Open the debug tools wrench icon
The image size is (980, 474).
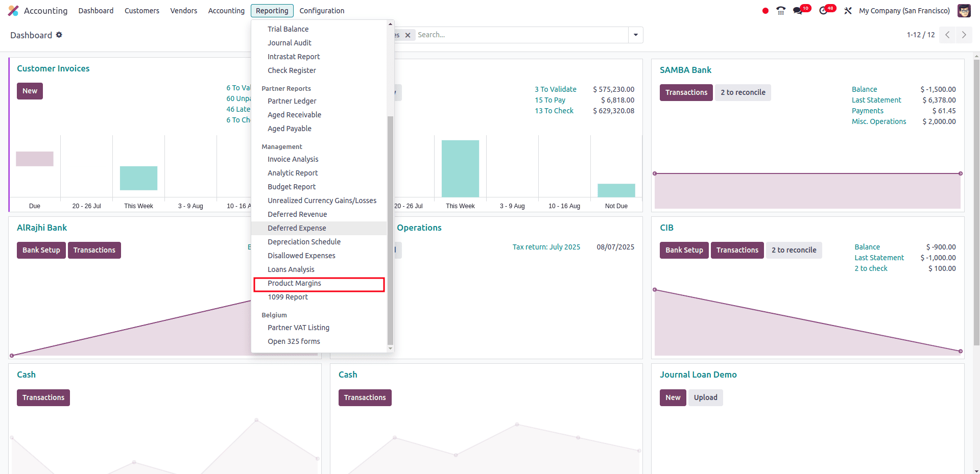[848, 11]
